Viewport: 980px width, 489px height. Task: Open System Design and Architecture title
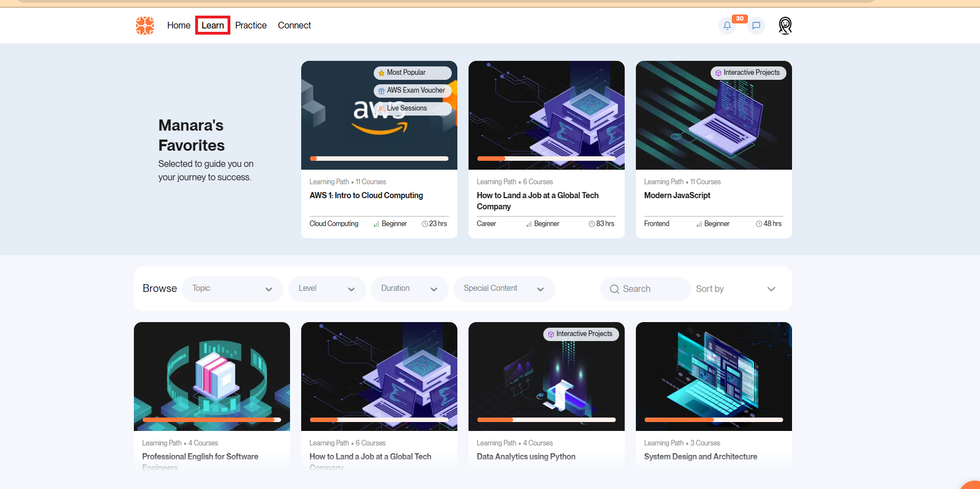pyautogui.click(x=701, y=457)
